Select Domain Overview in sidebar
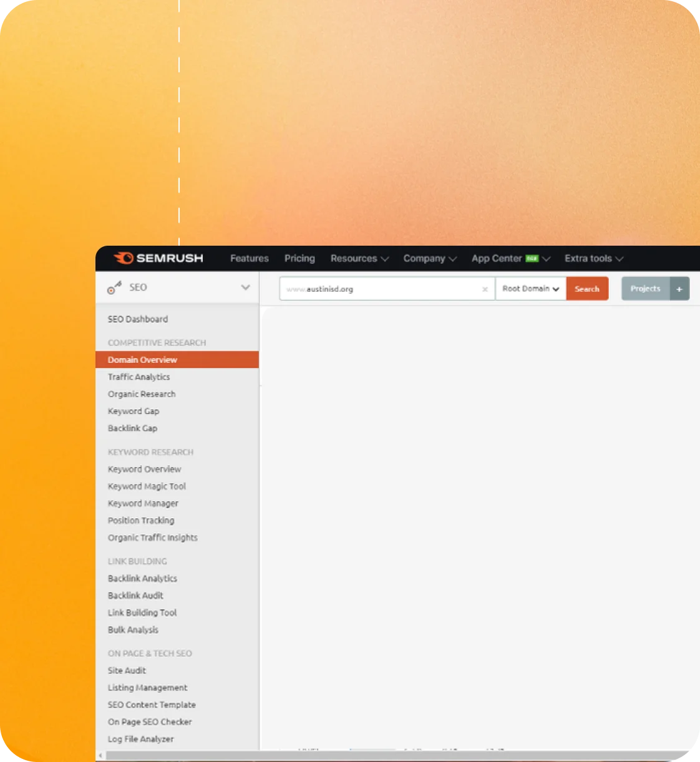Image resolution: width=700 pixels, height=762 pixels. pyautogui.click(x=142, y=360)
